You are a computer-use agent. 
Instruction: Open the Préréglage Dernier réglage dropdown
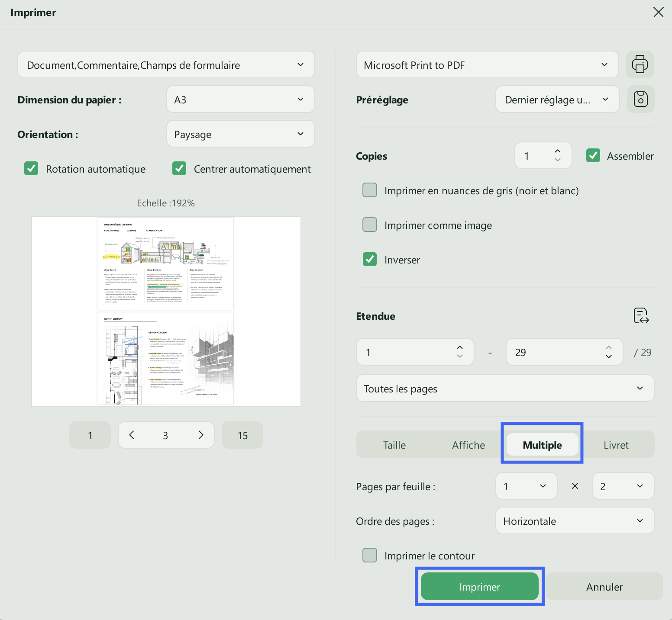(558, 99)
